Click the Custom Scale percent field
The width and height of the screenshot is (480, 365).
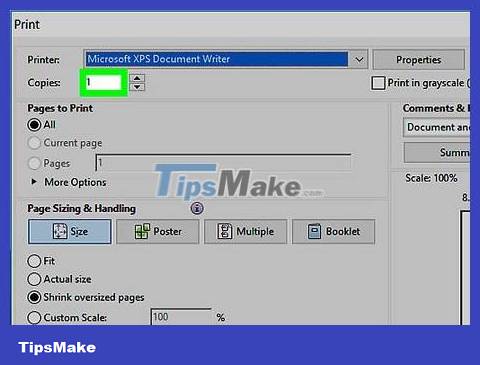[181, 317]
